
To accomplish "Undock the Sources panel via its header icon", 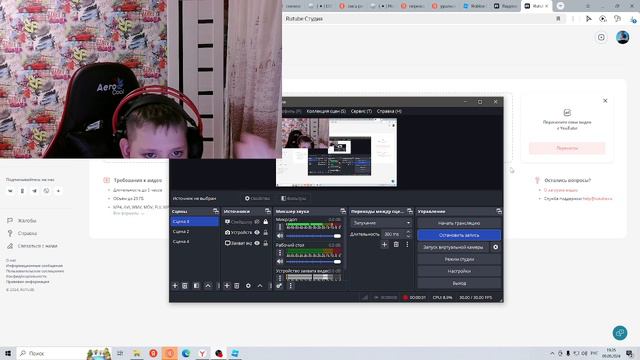I will (268, 211).
